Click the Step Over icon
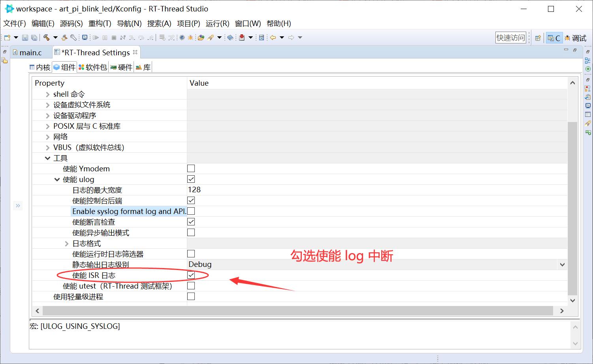Viewport: 593px width, 364px height. point(141,38)
